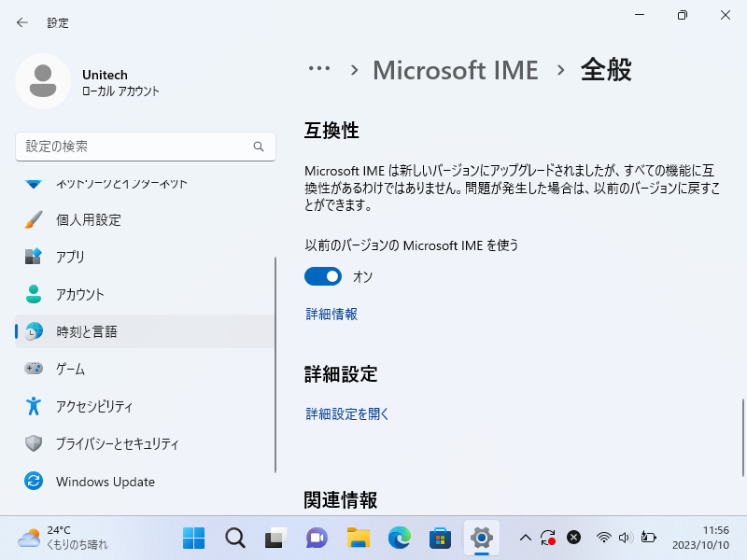This screenshot has width=747, height=560.
Task: Open the プライバシーとセキュリティ category
Action: point(145,443)
